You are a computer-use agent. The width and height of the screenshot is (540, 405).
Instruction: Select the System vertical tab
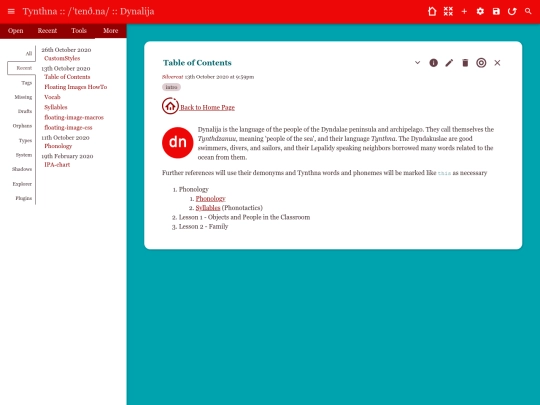(x=24, y=155)
